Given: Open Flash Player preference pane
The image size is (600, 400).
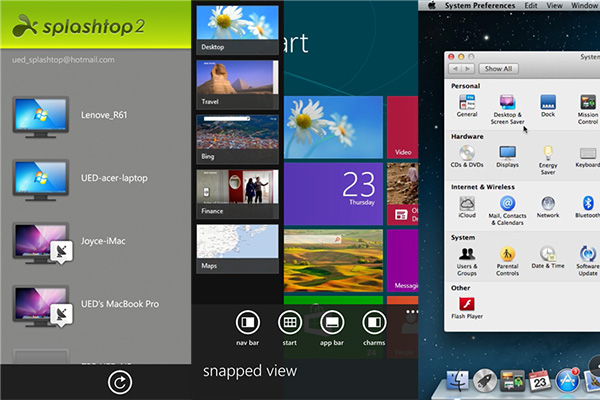Looking at the screenshot, I should tap(467, 304).
